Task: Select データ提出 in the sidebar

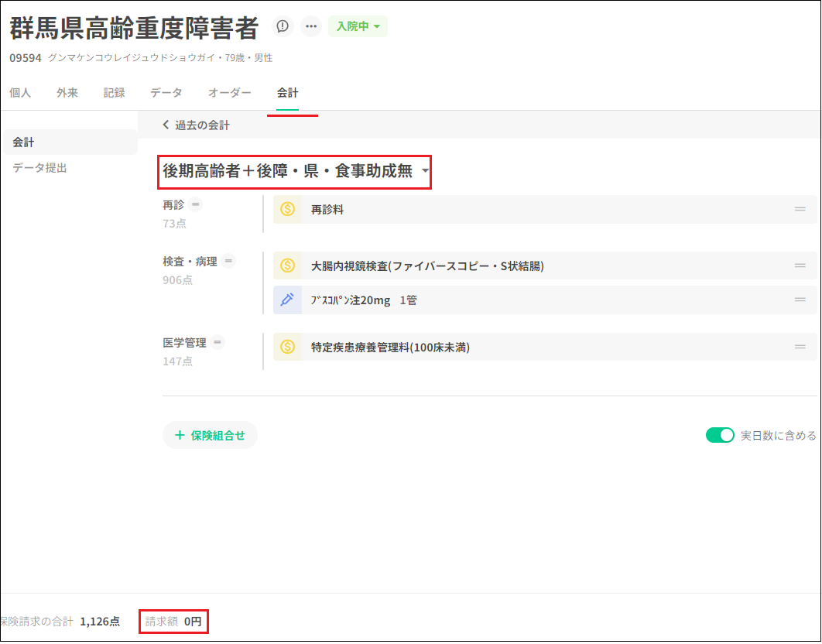Action: point(39,167)
